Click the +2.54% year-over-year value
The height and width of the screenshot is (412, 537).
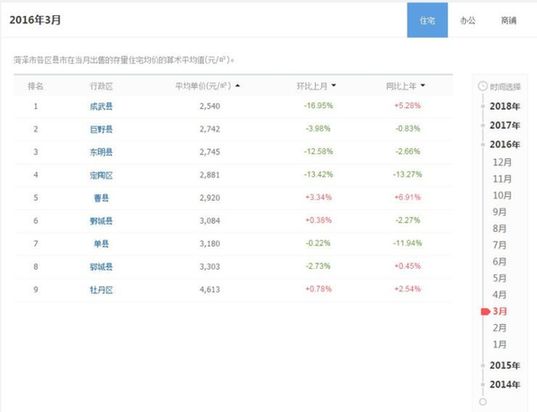click(x=407, y=289)
